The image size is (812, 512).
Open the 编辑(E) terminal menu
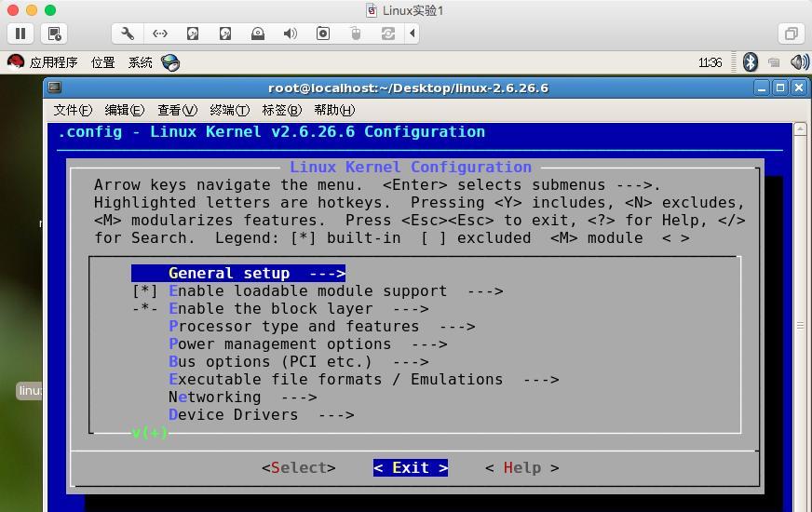124,110
